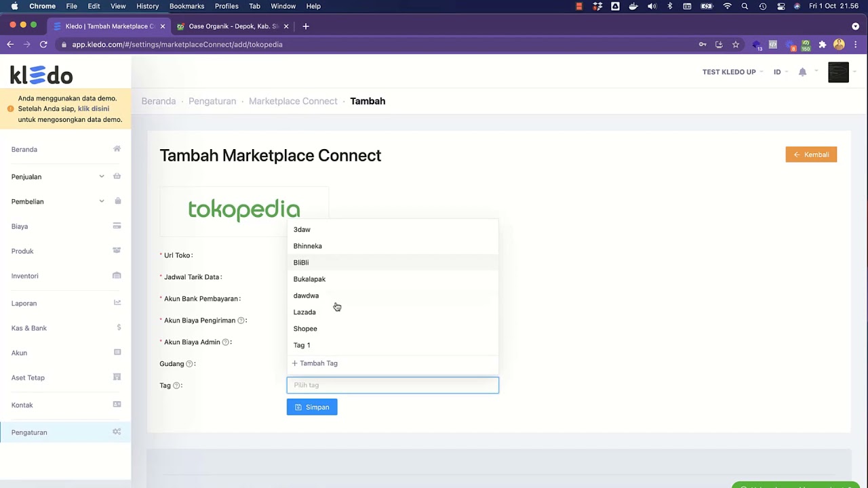Image resolution: width=868 pixels, height=488 pixels.
Task: Click the Aset Tetap building icon
Action: pos(117,377)
